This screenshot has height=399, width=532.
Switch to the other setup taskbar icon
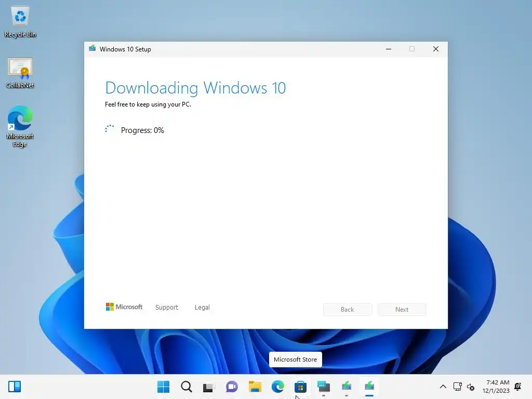pos(347,387)
